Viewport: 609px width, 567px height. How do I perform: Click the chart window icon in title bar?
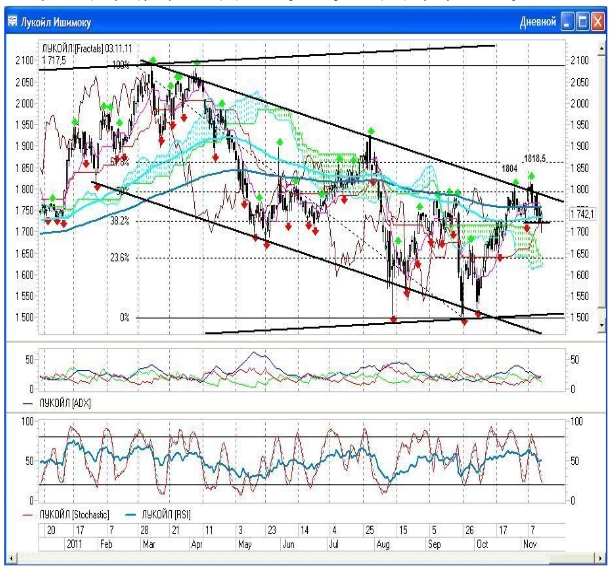pos(12,21)
